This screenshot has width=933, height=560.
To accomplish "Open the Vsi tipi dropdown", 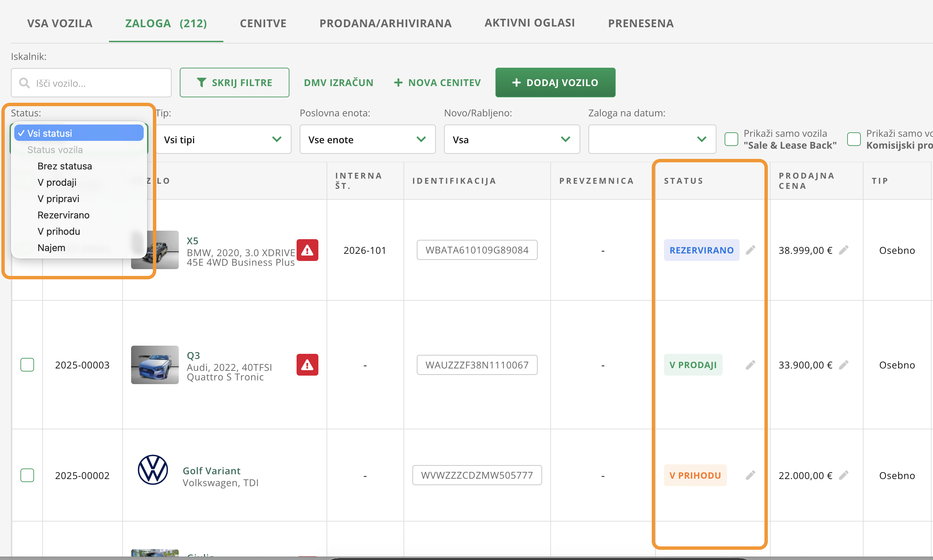I will point(223,139).
